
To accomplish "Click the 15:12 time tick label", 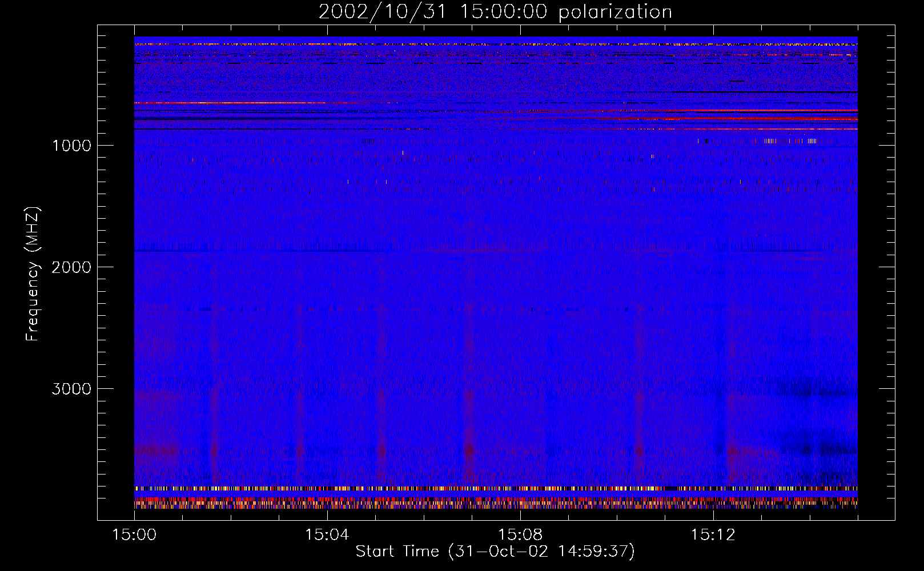I will tap(713, 534).
